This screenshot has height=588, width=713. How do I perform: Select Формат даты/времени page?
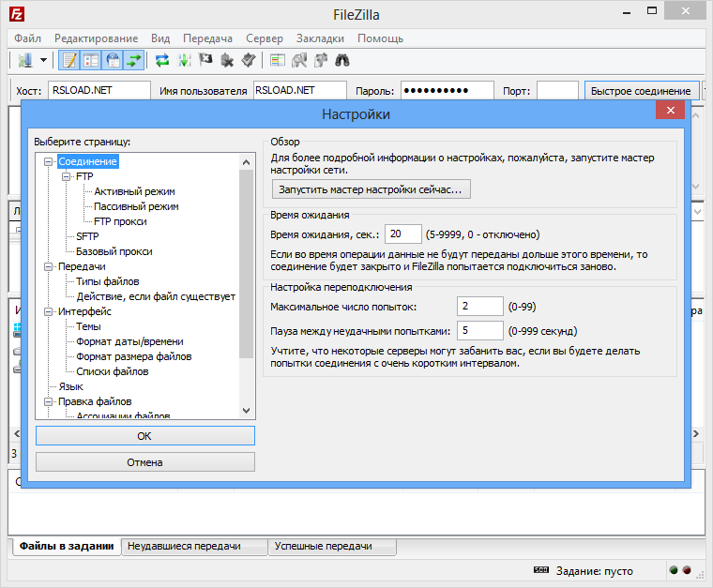click(x=129, y=341)
